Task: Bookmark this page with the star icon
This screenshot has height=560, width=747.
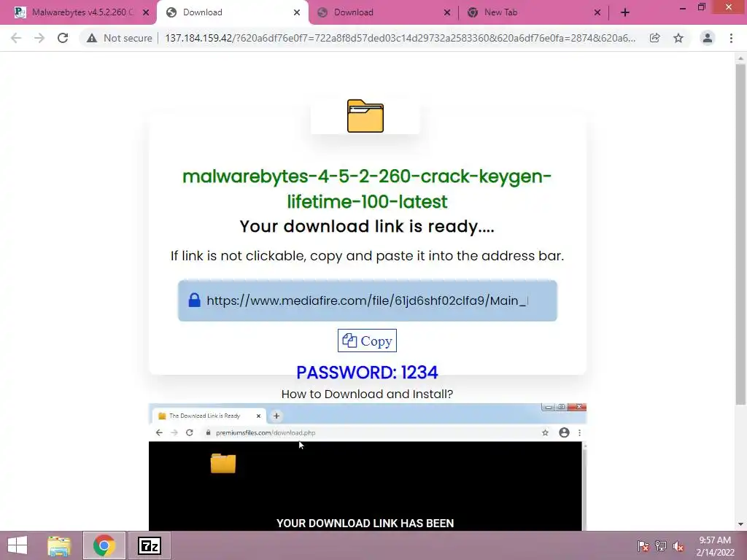Action: [678, 38]
